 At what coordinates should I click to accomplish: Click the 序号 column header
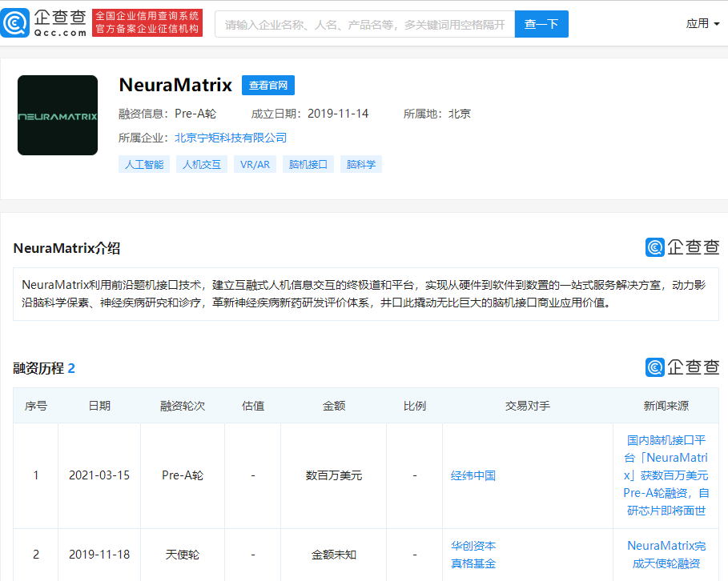click(36, 406)
